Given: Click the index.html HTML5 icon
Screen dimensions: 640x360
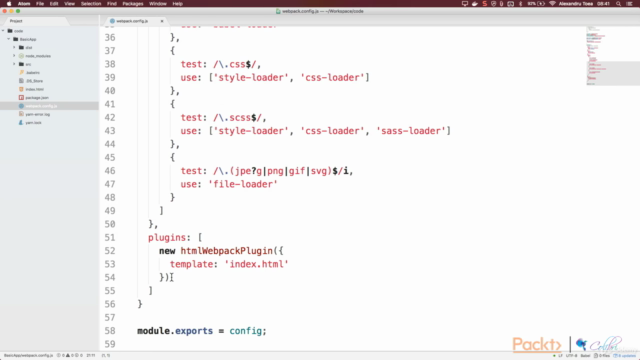Looking at the screenshot, I should pos(21,89).
